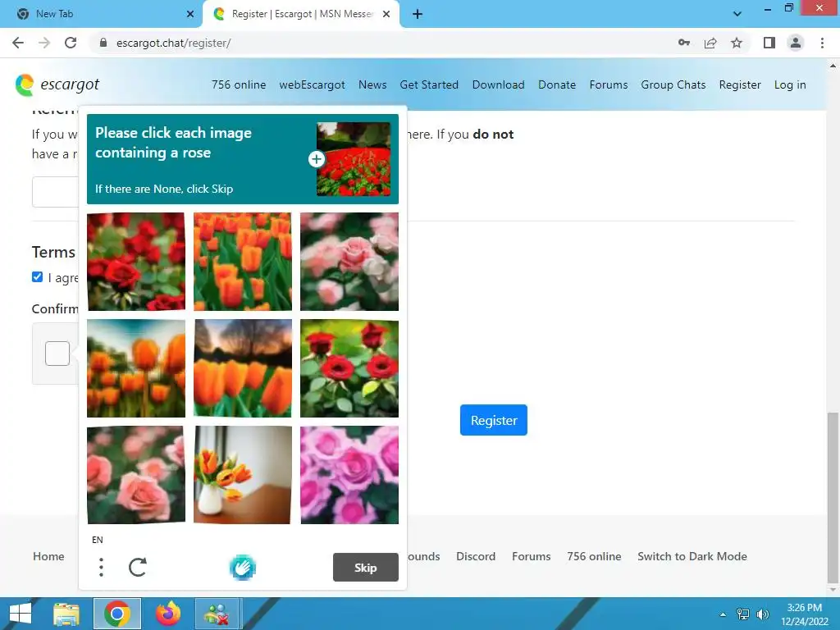Image resolution: width=840 pixels, height=630 pixels.
Task: Click the escargot logo
Action: (x=57, y=84)
